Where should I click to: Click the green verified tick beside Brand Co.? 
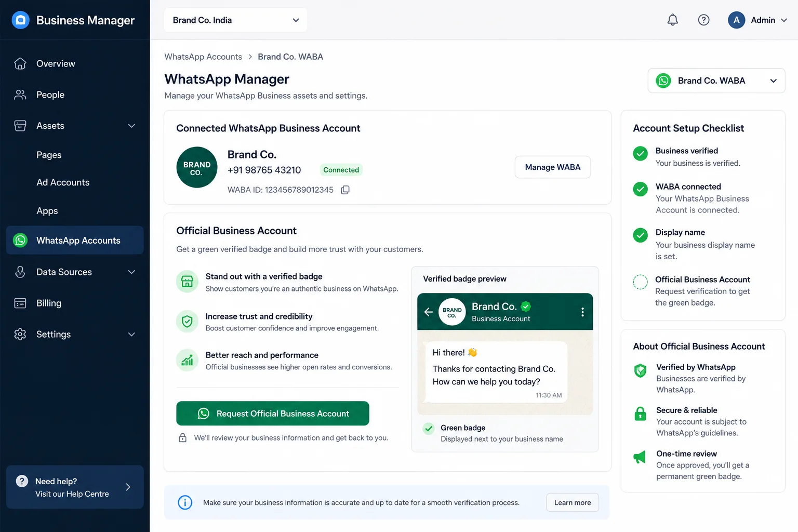526,307
